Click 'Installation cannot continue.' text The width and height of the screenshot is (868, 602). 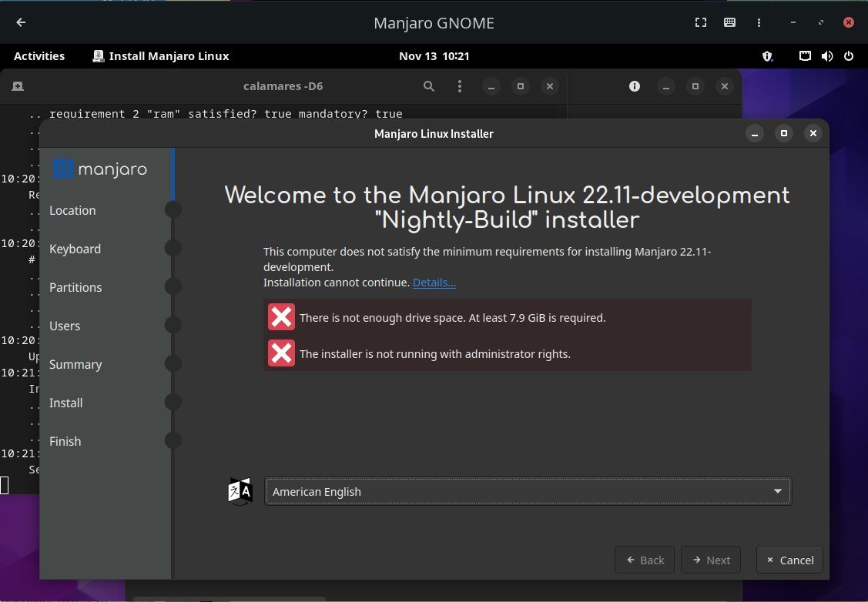[337, 283]
